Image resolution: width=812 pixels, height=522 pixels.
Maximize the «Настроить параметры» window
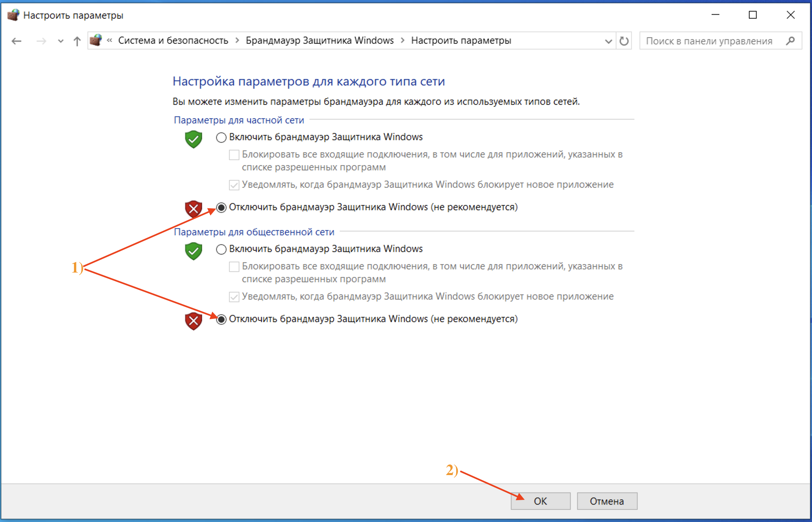[752, 15]
